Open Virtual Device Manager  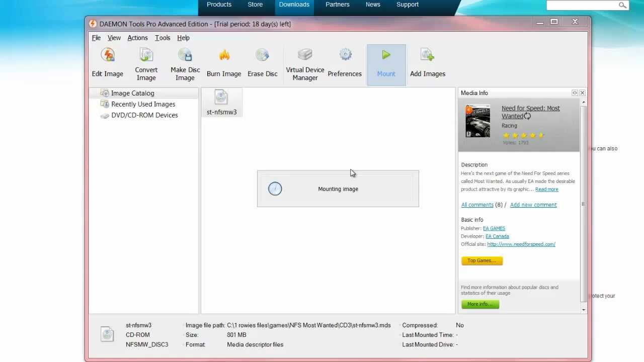(x=305, y=64)
